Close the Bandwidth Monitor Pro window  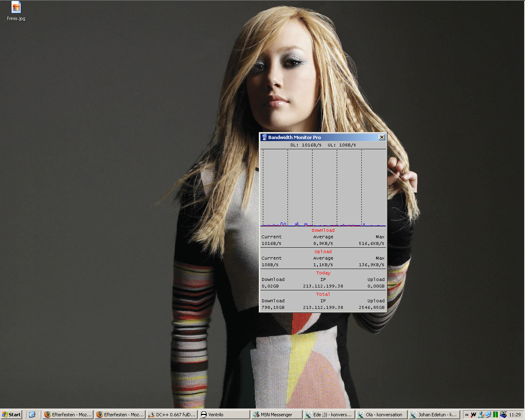click(x=381, y=137)
